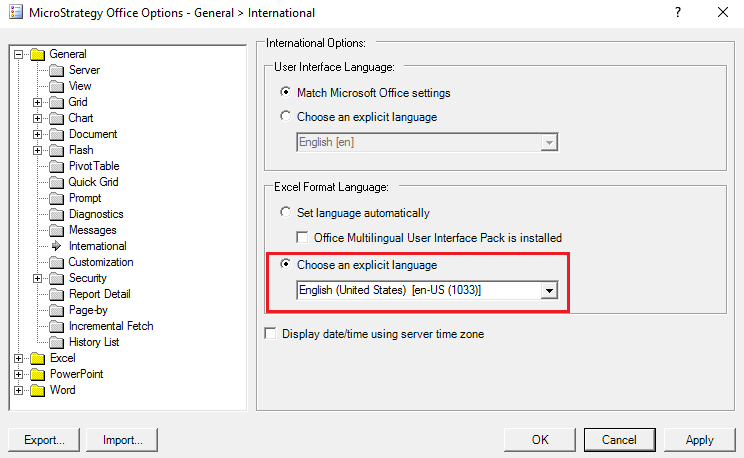The width and height of the screenshot is (744, 458).
Task: Select the Report Detail tree item label
Action: click(100, 294)
